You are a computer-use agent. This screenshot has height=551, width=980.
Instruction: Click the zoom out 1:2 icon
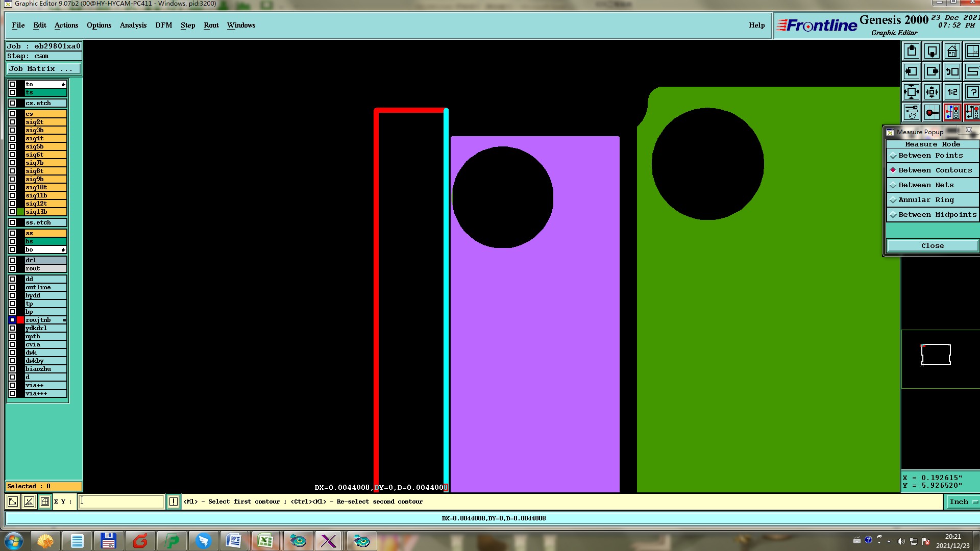pyautogui.click(x=952, y=92)
